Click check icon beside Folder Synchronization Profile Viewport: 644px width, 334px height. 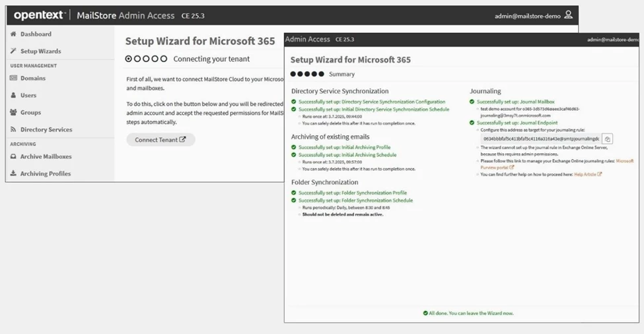294,193
